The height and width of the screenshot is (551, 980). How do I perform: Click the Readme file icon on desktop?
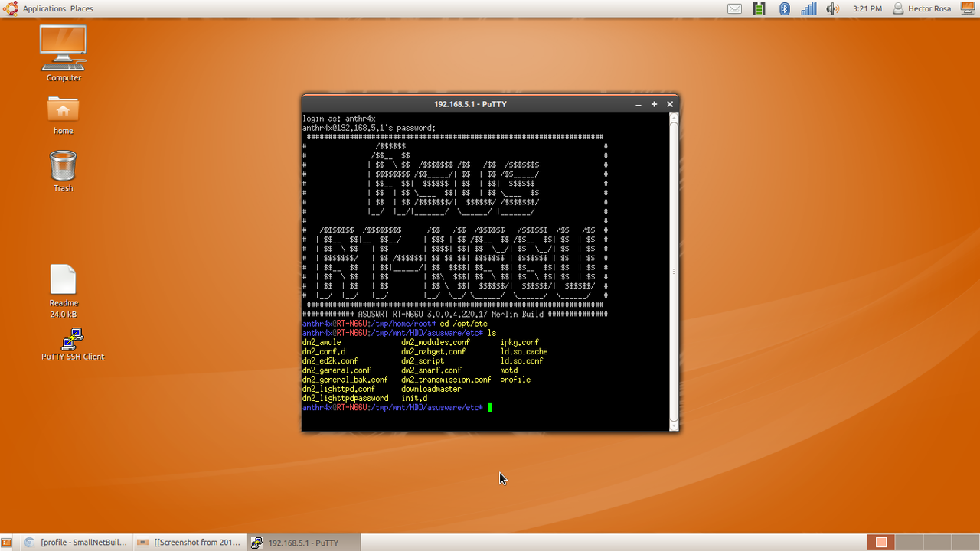[63, 280]
